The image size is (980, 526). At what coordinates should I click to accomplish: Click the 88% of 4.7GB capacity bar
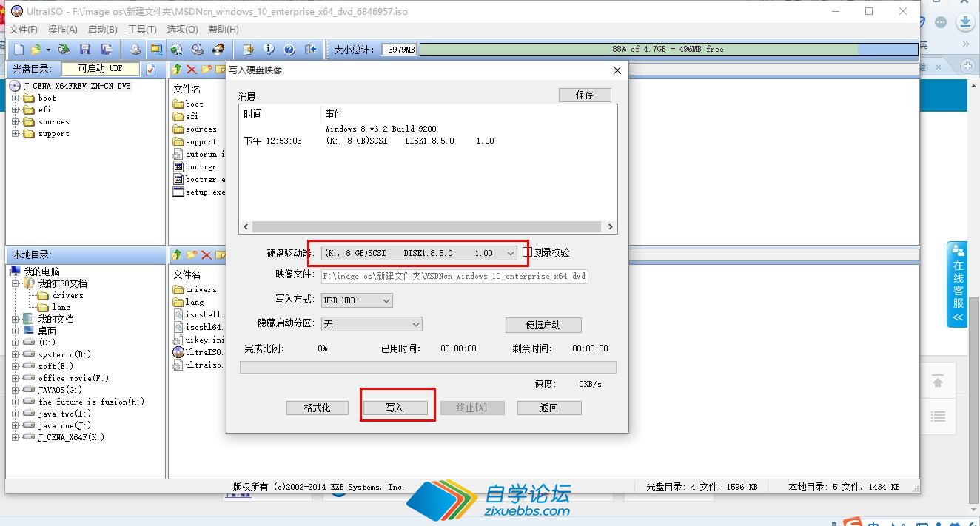click(x=669, y=50)
